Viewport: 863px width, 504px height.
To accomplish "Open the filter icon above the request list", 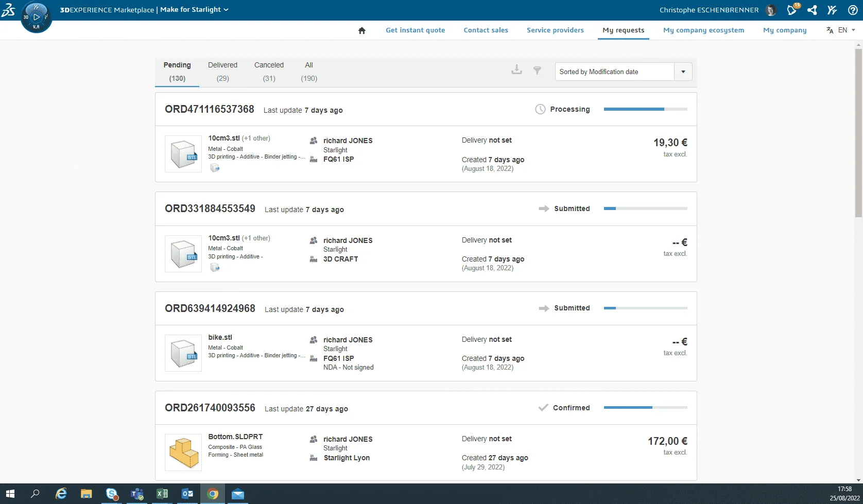I will [537, 71].
